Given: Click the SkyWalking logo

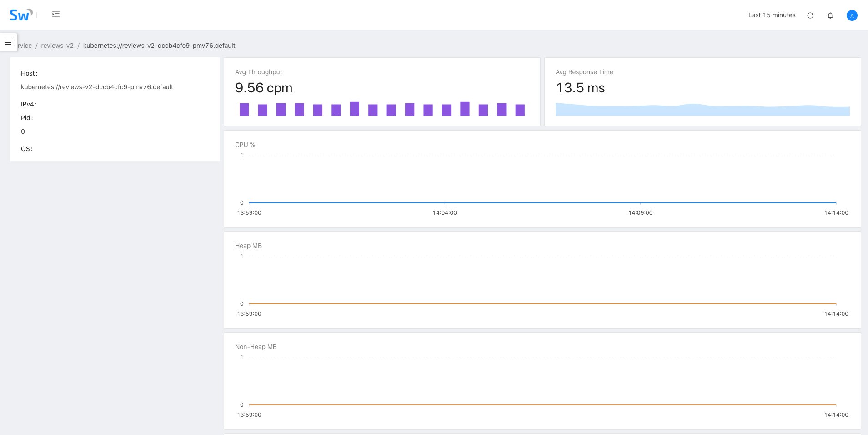Looking at the screenshot, I should [x=20, y=15].
